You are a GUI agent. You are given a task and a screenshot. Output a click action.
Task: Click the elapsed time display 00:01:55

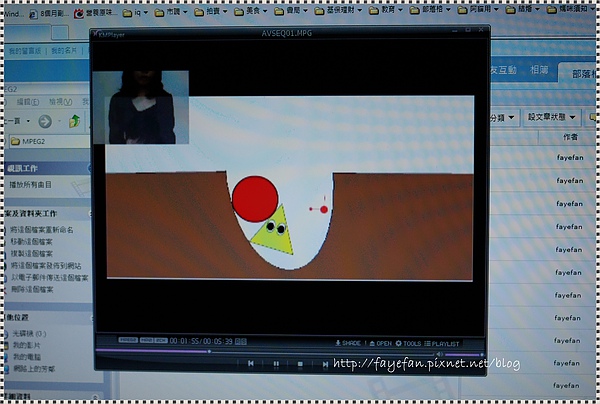tap(185, 341)
